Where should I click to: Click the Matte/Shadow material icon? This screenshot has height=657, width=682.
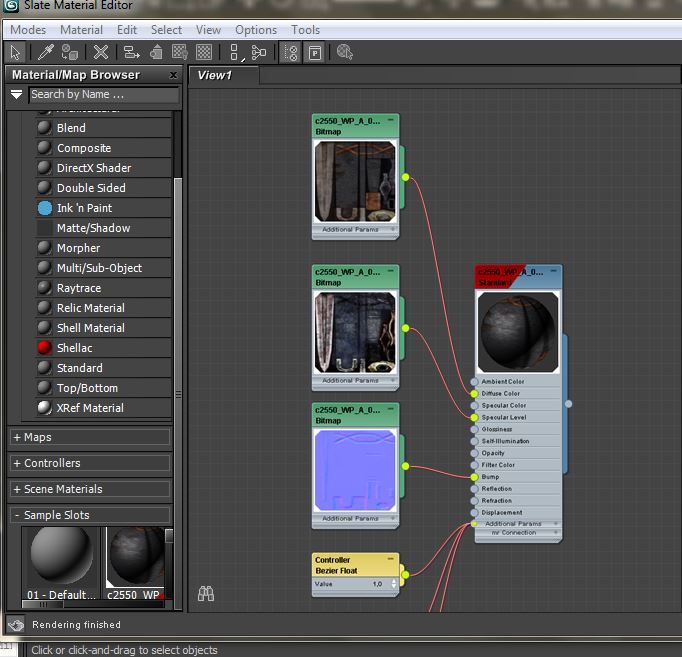44,228
